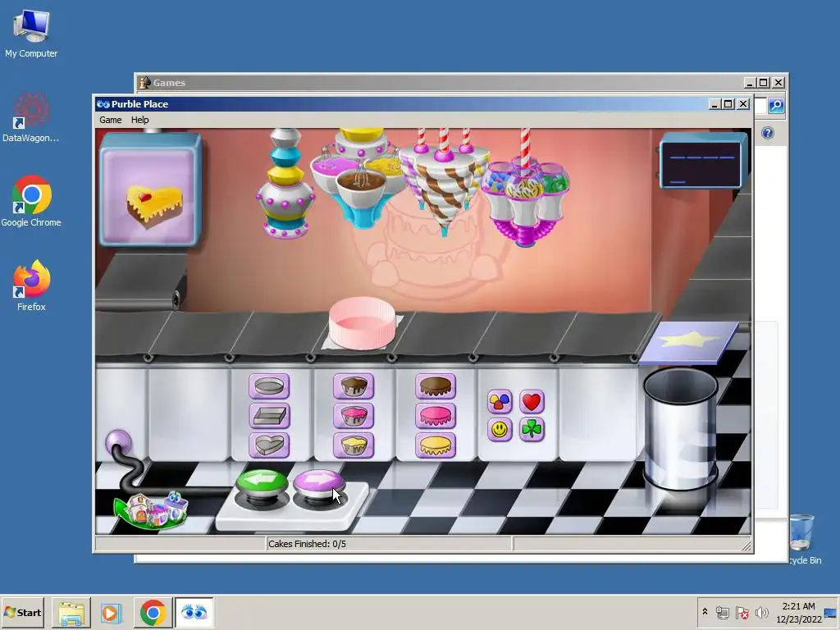840x630 pixels.
Task: Open volume control in system tray
Action: pos(761,612)
